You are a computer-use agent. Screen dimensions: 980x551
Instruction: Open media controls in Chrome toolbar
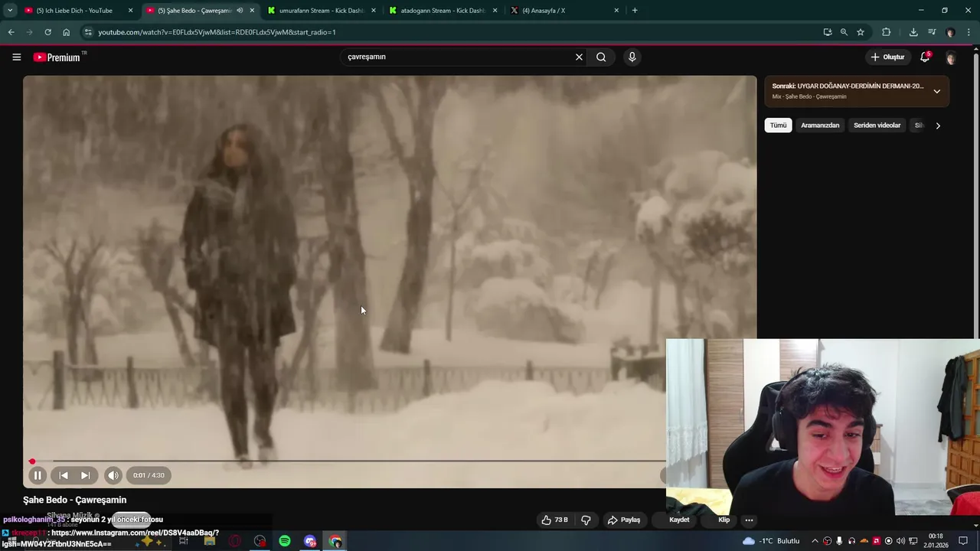[x=932, y=32]
